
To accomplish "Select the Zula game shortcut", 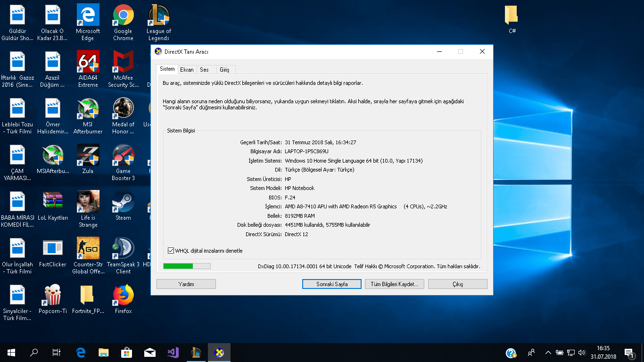I will point(88,159).
